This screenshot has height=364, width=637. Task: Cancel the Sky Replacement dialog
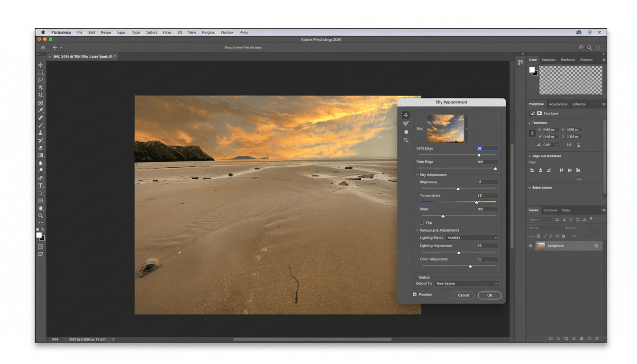click(x=463, y=295)
